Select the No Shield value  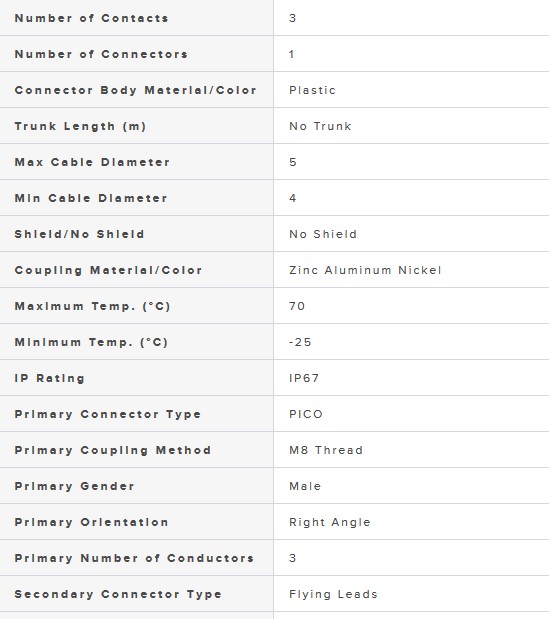click(323, 234)
